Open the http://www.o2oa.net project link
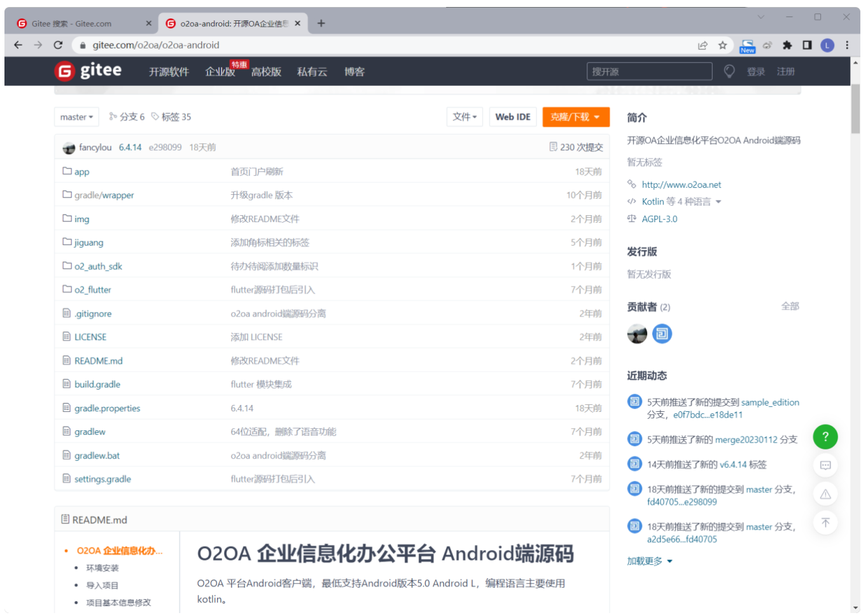Image resolution: width=868 pixels, height=615 pixels. click(x=682, y=184)
